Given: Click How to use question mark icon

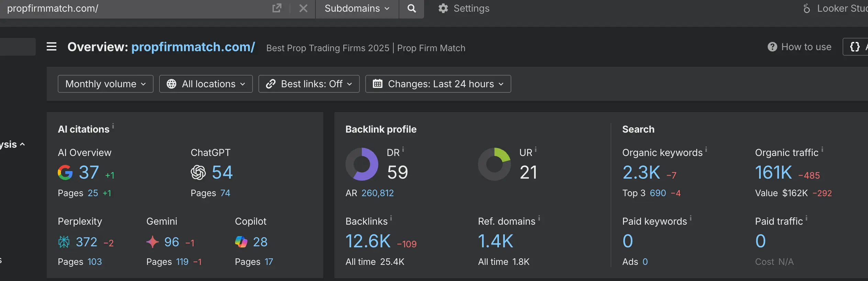Looking at the screenshot, I should point(772,47).
